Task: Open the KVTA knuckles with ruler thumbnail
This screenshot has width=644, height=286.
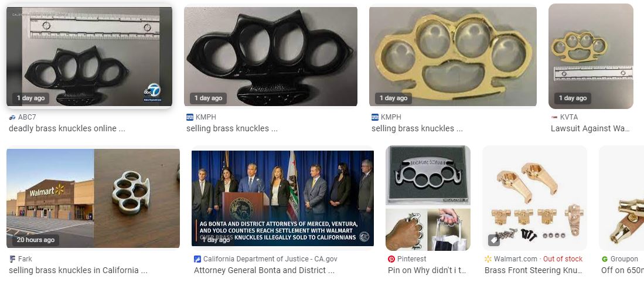Action: pyautogui.click(x=591, y=56)
